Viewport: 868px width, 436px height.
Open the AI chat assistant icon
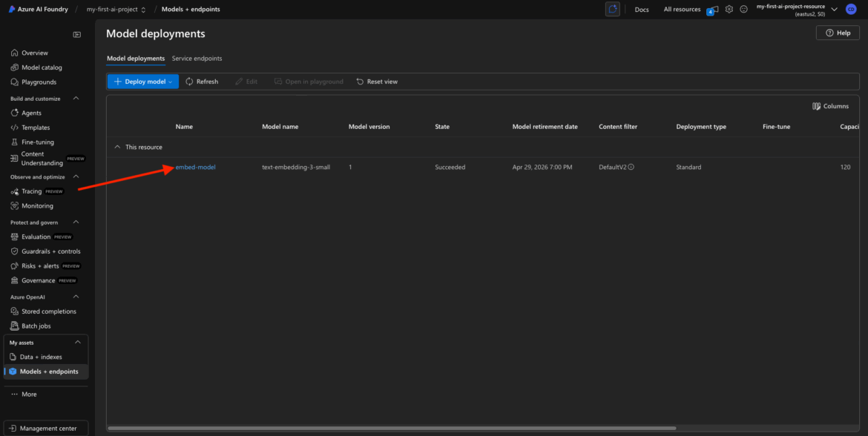click(x=612, y=10)
